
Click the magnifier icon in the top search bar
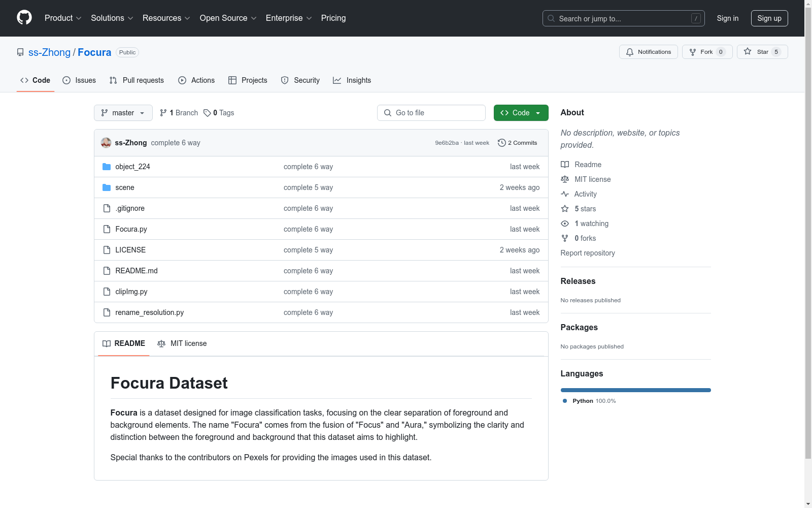551,18
